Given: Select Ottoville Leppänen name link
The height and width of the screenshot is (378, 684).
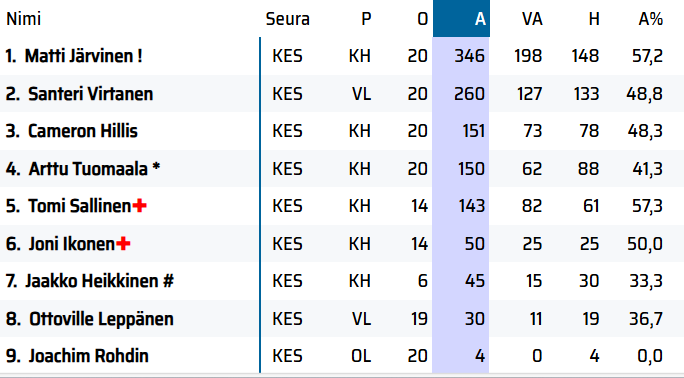Looking at the screenshot, I should coord(101,319).
